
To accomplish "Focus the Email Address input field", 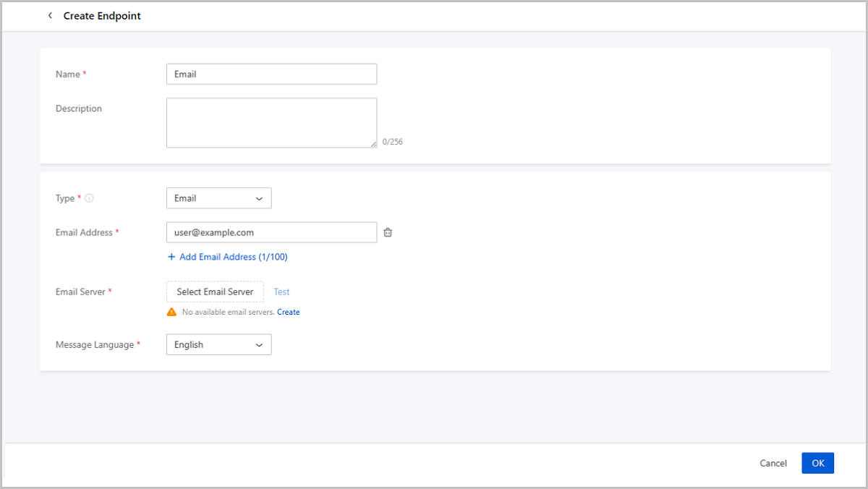I will (x=271, y=232).
